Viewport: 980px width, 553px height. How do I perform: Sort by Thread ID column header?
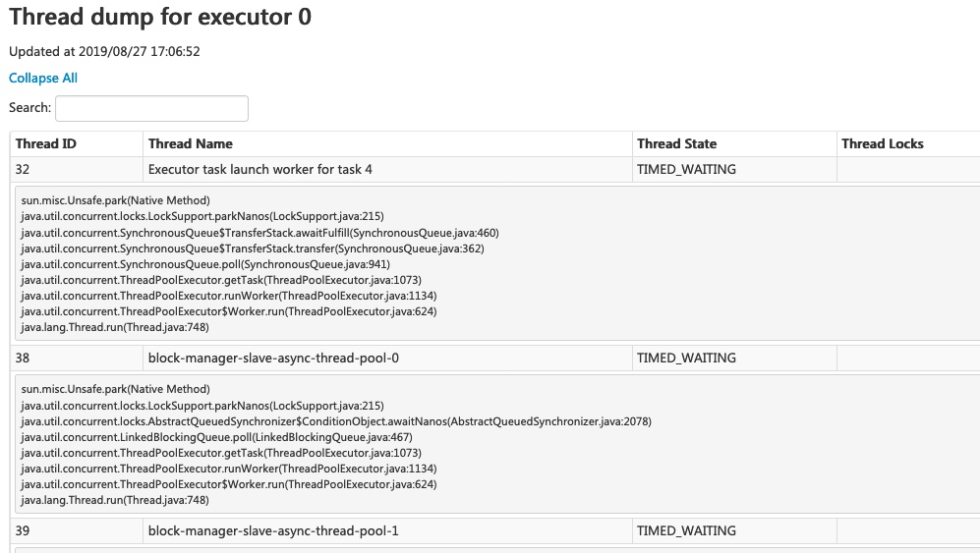tap(45, 143)
